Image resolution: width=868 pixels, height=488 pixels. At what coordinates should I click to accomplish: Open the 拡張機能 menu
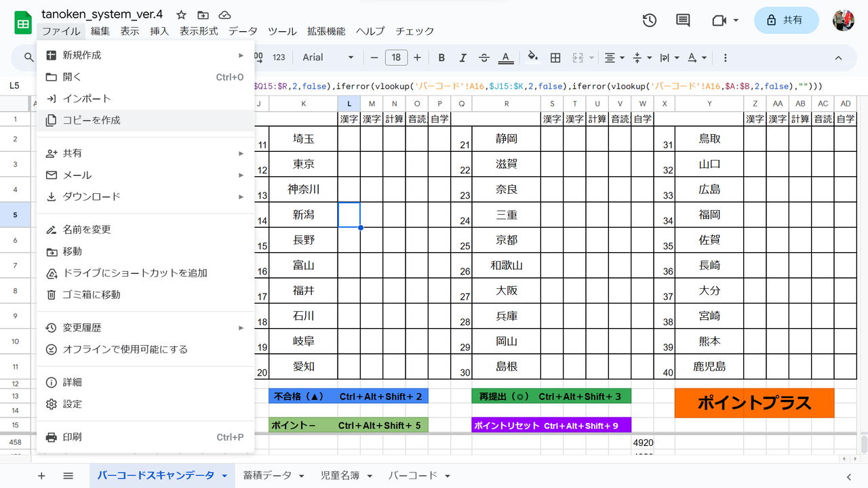point(326,31)
